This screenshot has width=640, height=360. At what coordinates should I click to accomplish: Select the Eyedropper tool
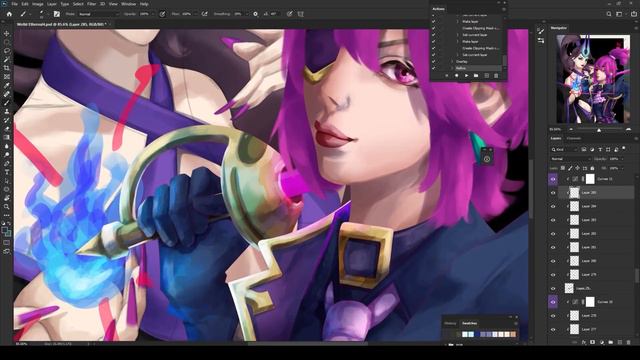(x=7, y=85)
